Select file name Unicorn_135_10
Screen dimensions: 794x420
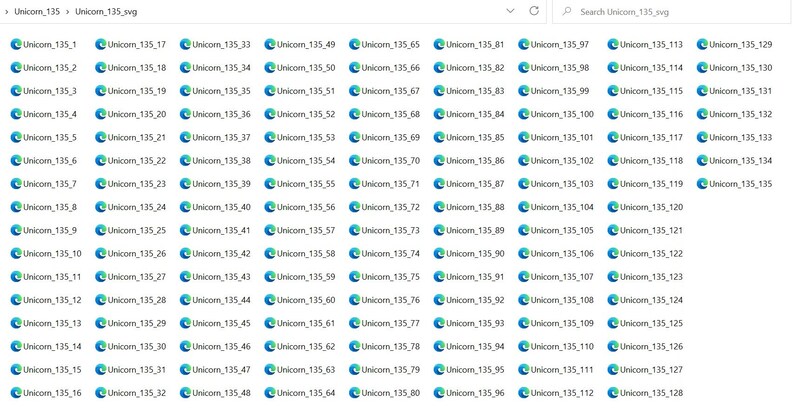click(52, 253)
